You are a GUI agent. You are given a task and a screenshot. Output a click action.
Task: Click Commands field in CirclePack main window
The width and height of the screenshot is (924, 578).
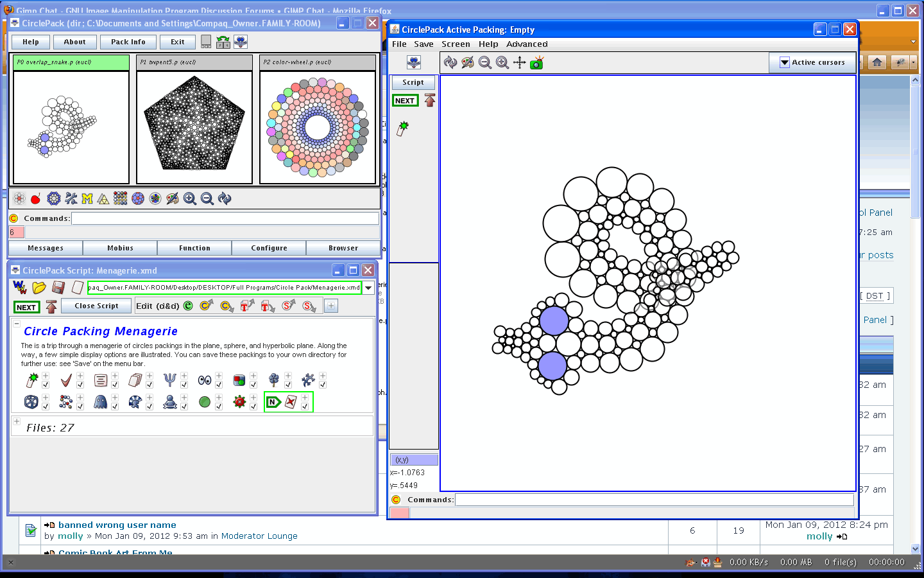225,218
